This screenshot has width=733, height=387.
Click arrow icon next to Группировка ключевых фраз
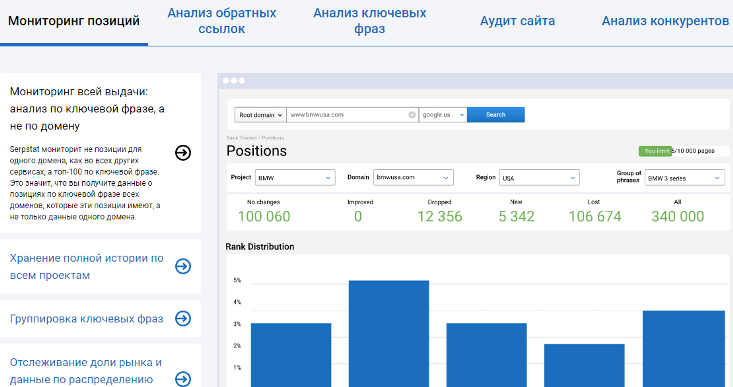click(183, 318)
